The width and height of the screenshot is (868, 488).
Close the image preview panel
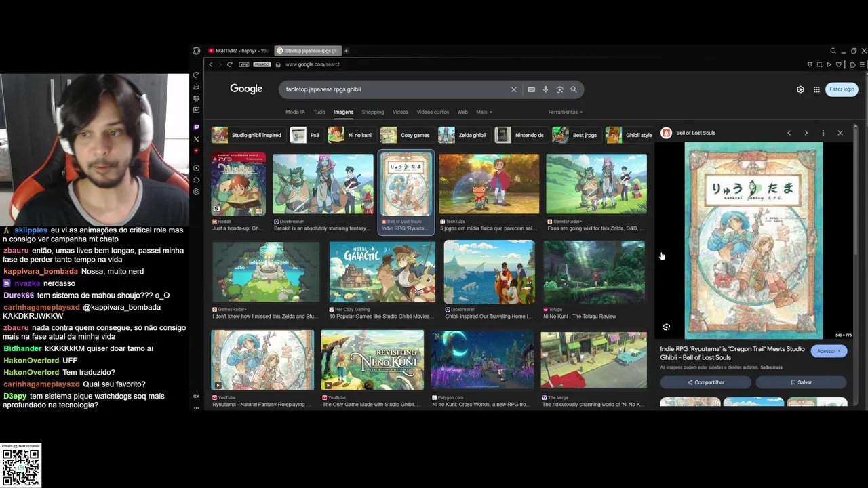tap(840, 133)
